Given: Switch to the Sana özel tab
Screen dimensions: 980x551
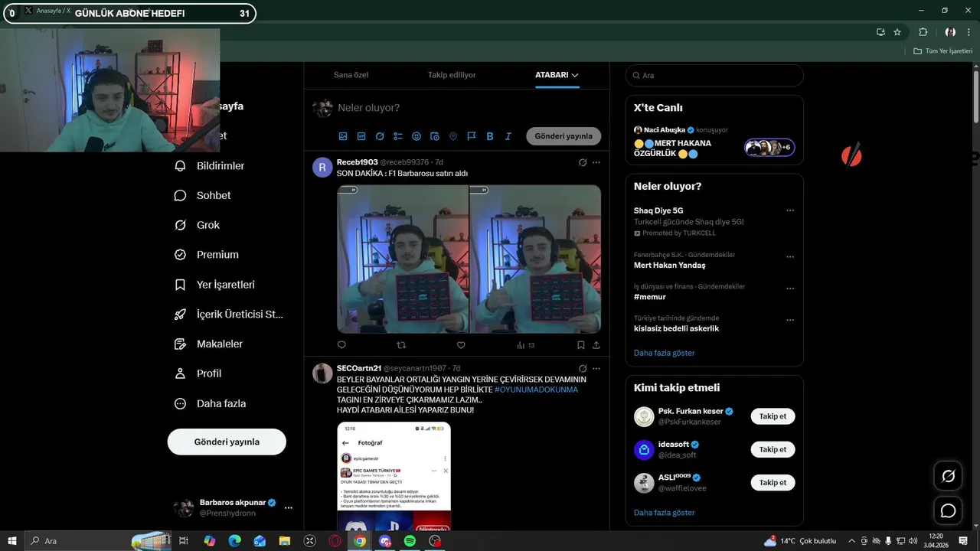Looking at the screenshot, I should (x=351, y=75).
